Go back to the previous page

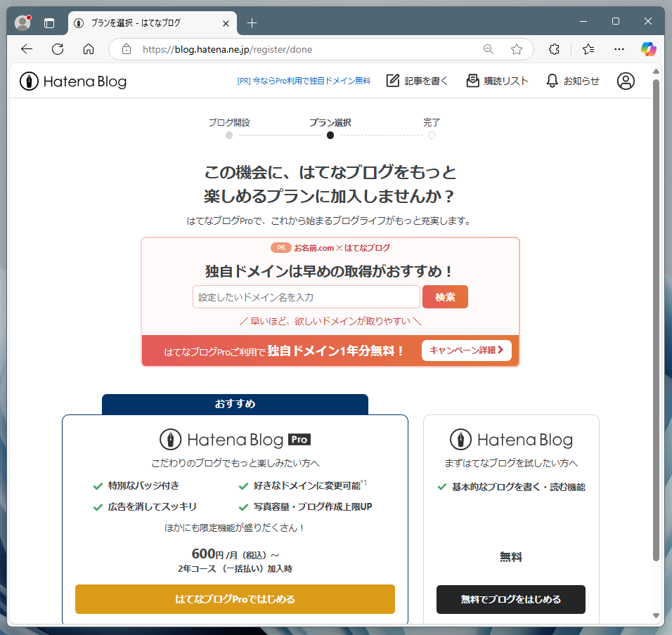coord(27,49)
